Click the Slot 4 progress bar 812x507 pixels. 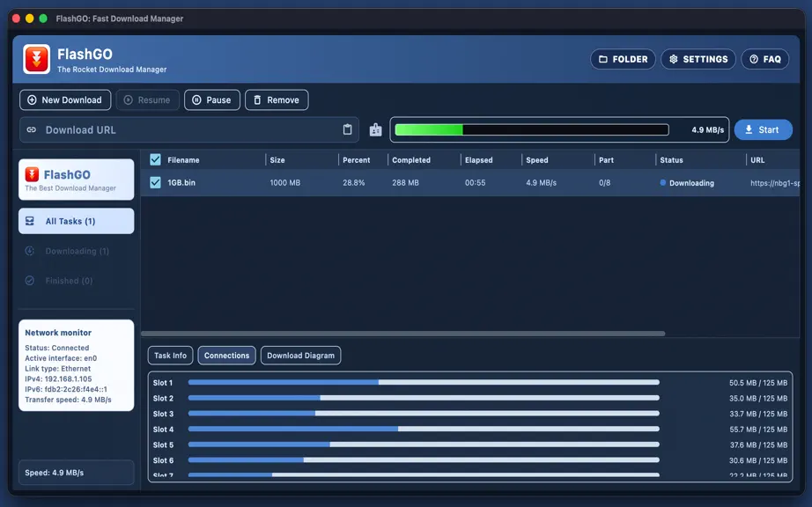[x=424, y=429]
